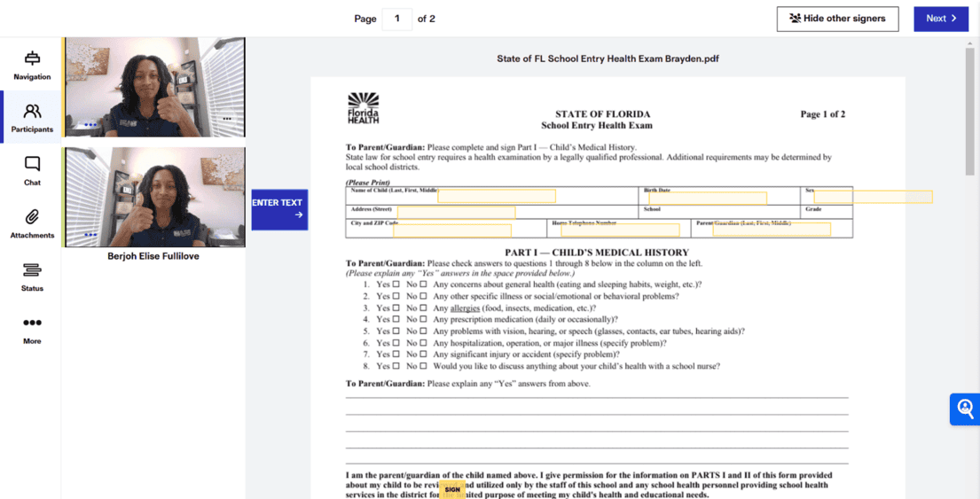Click the Birth Date text field
The width and height of the screenshot is (980, 499).
pyautogui.click(x=708, y=198)
